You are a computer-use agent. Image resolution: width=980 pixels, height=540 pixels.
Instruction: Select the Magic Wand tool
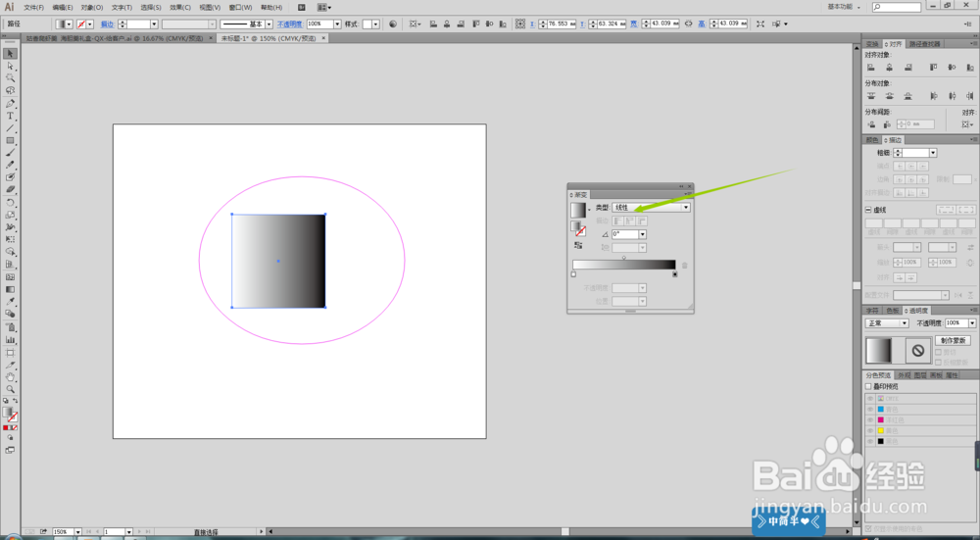(10, 78)
